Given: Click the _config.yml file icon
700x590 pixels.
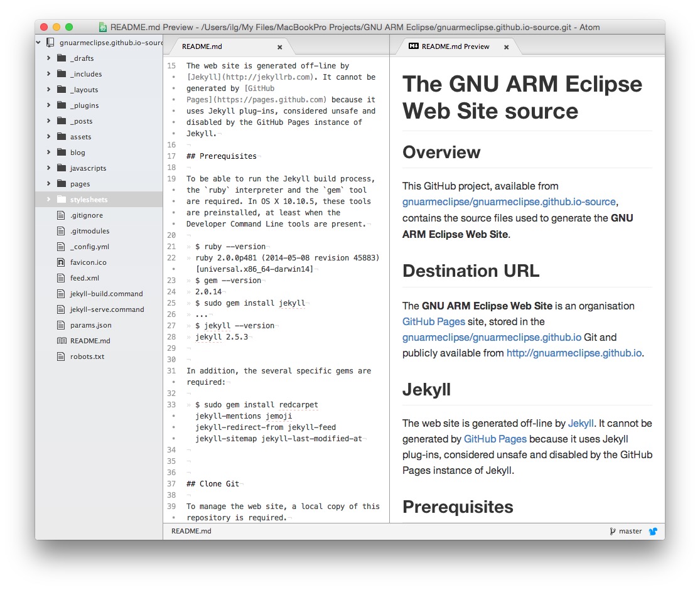Looking at the screenshot, I should pos(61,246).
